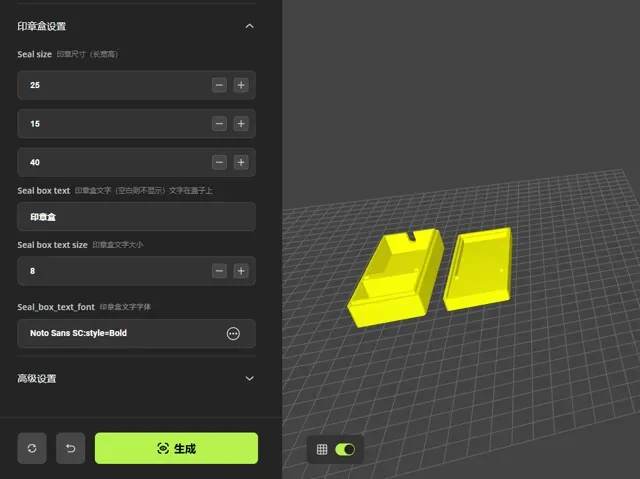Image resolution: width=640 pixels, height=479 pixels.
Task: Decrease the seal width value 15
Action: tap(219, 124)
